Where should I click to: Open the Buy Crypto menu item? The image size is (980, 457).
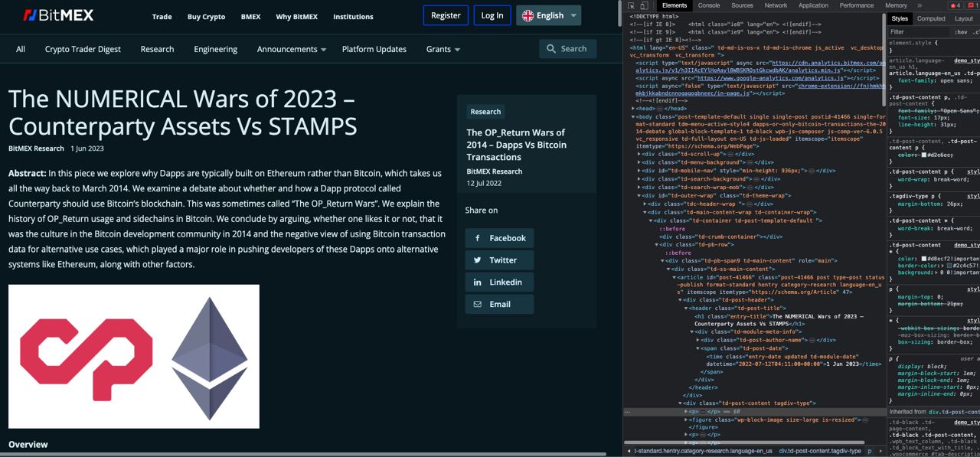[206, 17]
